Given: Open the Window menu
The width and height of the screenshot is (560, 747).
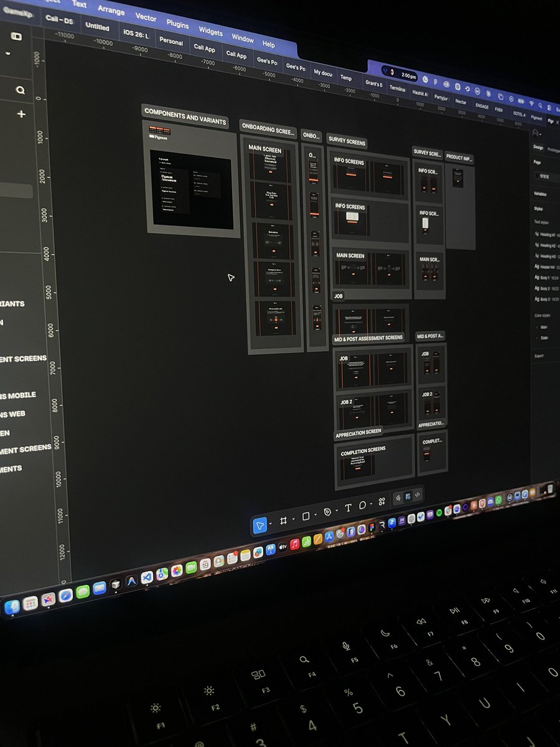Looking at the screenshot, I should pos(242,38).
